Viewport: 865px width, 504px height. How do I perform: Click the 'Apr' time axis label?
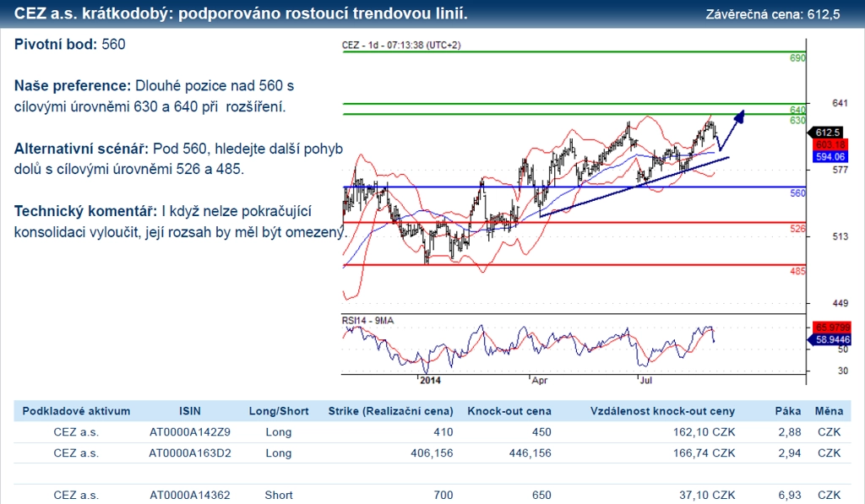pos(540,381)
